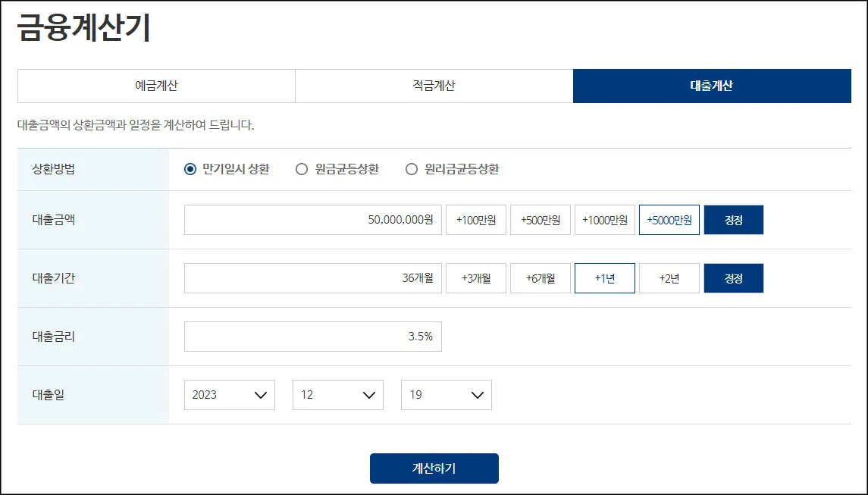The width and height of the screenshot is (868, 495).
Task: Open the day dropdown showing 19
Action: pyautogui.click(x=446, y=394)
